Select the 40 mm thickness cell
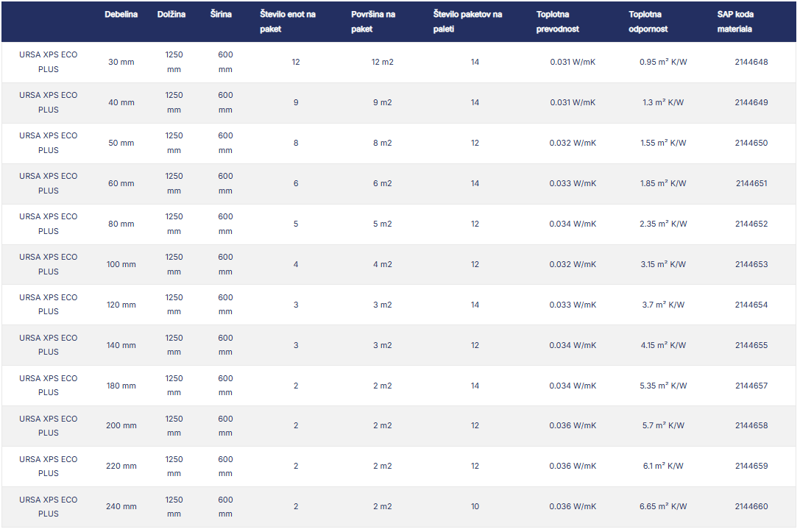This screenshot has height=532, width=800. pyautogui.click(x=121, y=103)
